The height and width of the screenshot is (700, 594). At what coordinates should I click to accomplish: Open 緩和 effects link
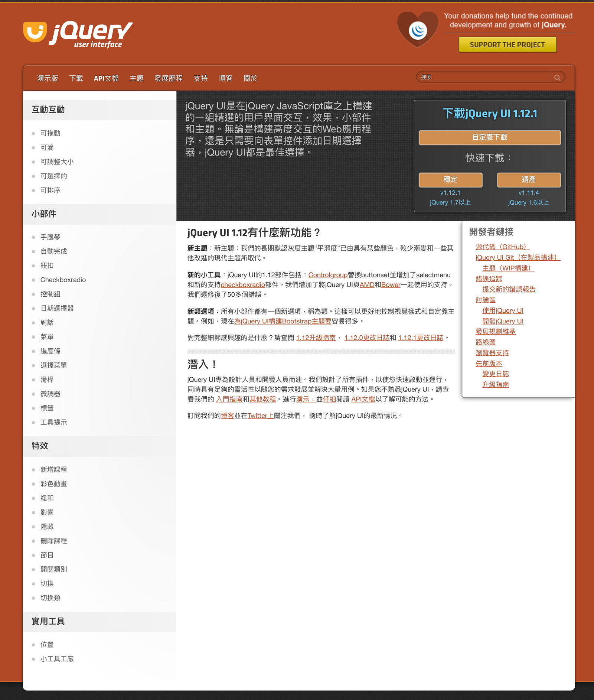coord(47,498)
